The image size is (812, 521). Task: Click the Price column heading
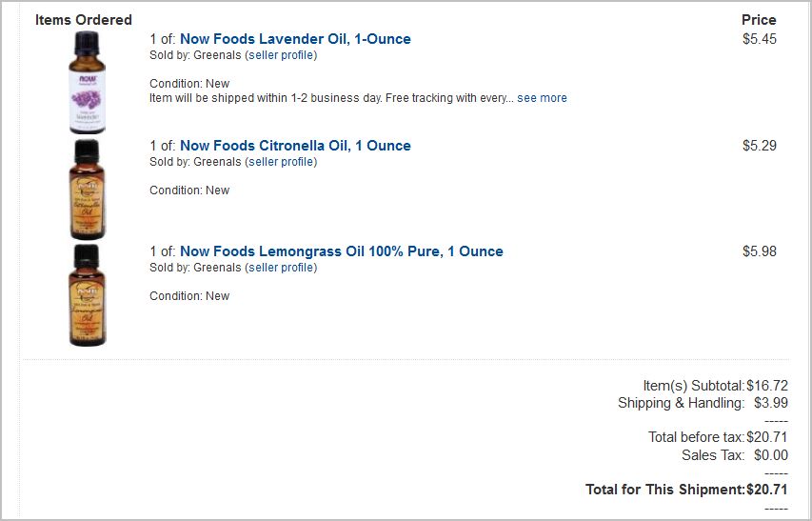click(759, 20)
